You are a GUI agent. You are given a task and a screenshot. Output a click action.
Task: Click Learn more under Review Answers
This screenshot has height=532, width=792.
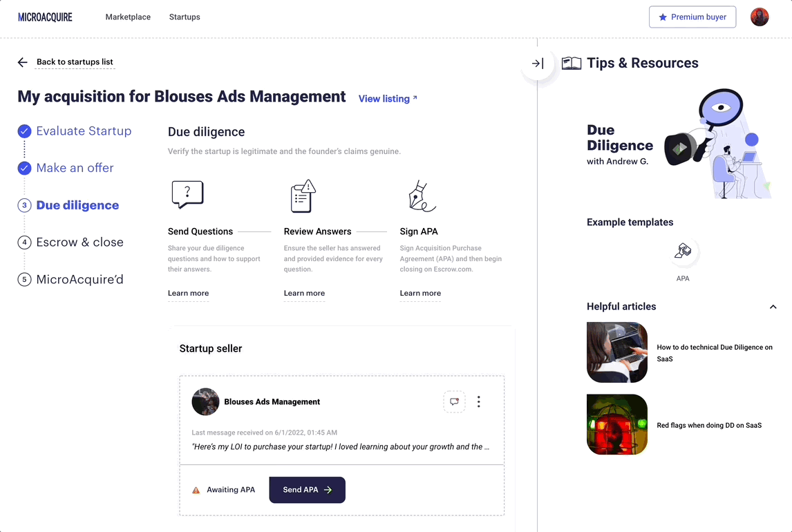(304, 293)
